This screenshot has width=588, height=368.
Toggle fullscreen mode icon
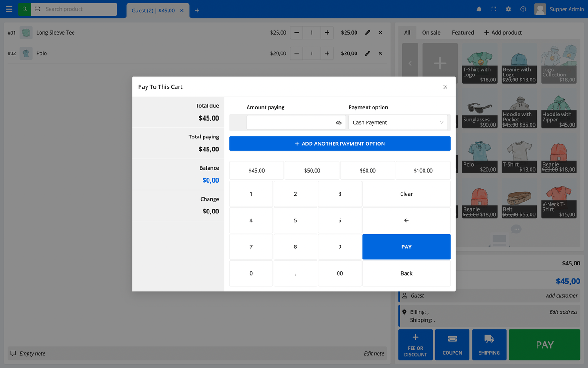point(494,9)
